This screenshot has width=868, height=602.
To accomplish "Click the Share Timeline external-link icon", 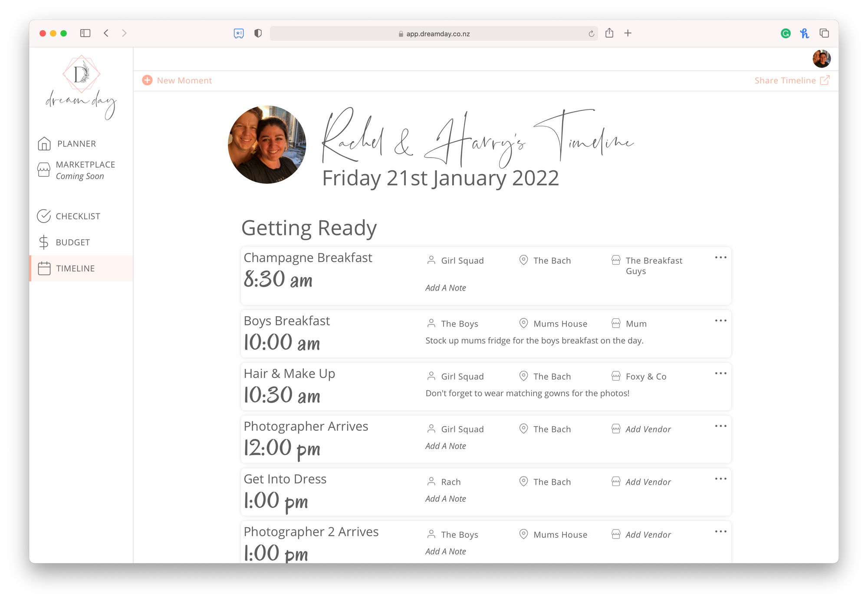I will coord(825,80).
